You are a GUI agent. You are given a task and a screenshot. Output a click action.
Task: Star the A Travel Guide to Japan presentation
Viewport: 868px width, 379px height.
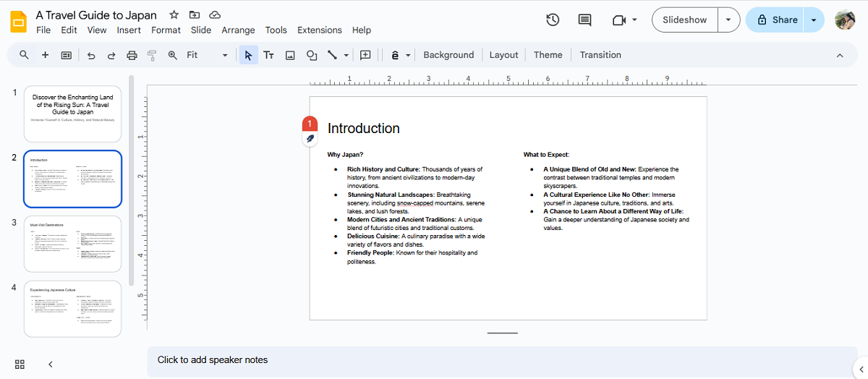coord(174,15)
